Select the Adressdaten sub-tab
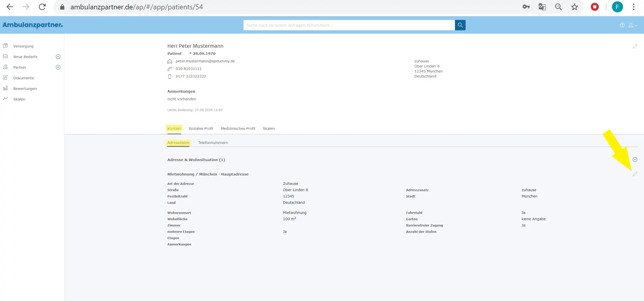644x301 pixels. 178,143
